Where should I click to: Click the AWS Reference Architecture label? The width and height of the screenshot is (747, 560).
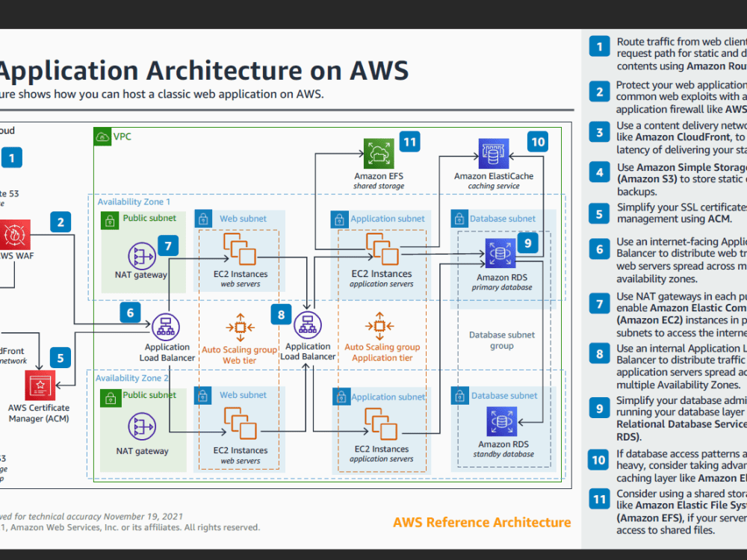[x=482, y=522]
